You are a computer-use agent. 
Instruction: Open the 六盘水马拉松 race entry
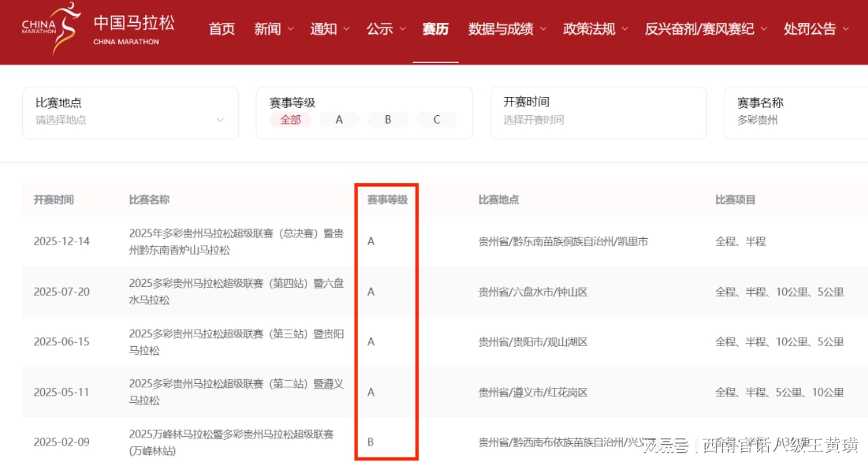click(x=236, y=292)
